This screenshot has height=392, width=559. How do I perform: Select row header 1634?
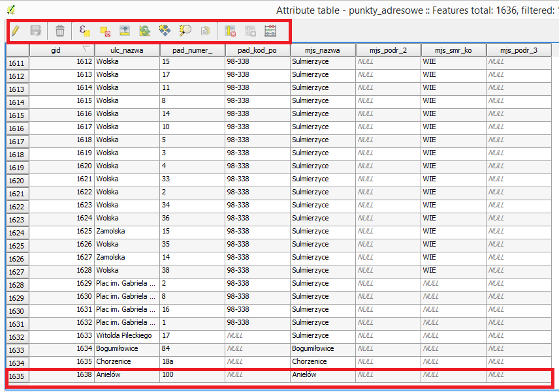(18, 363)
